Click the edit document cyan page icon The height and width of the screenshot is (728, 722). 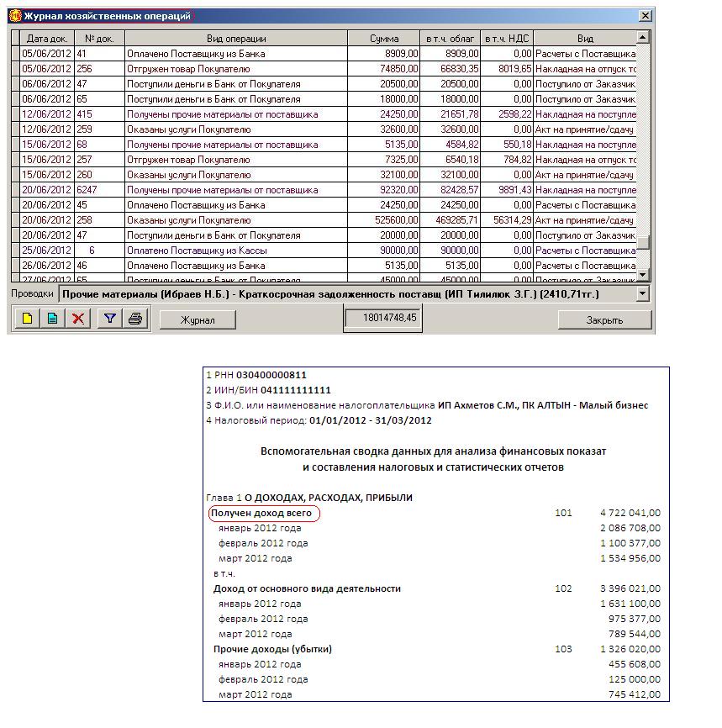point(52,319)
